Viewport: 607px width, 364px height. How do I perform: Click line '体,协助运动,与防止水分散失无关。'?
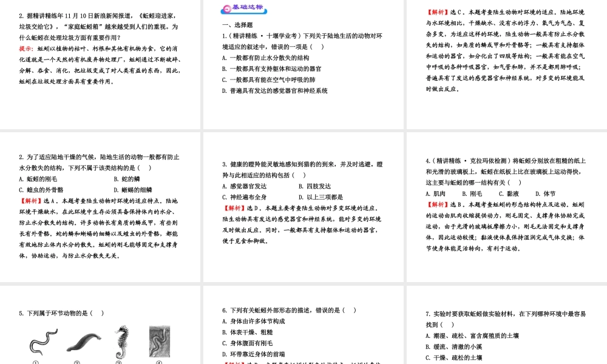pos(70,255)
